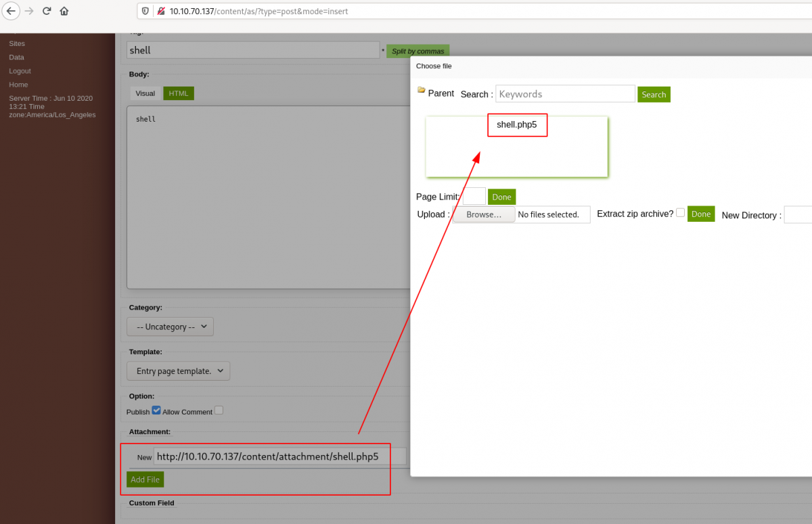812x524 pixels.
Task: Enable the Allow Comment checkbox
Action: [219, 410]
